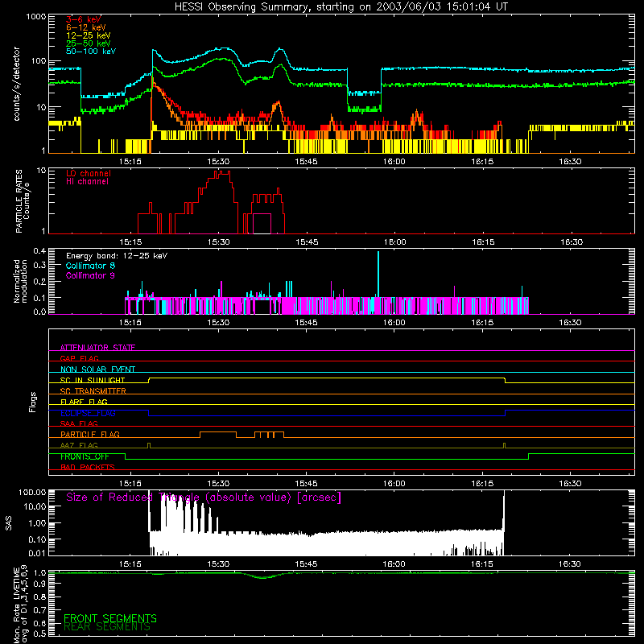Click the "ECLIPSE FLAG" blue label
Image resolution: width=644 pixels, height=644 pixels.
pos(88,413)
